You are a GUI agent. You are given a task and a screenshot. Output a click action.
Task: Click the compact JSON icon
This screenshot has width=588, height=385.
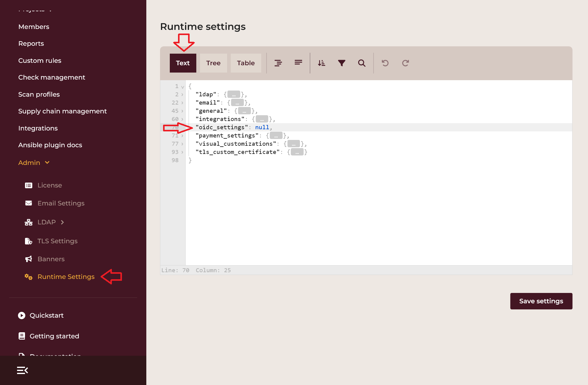(298, 63)
